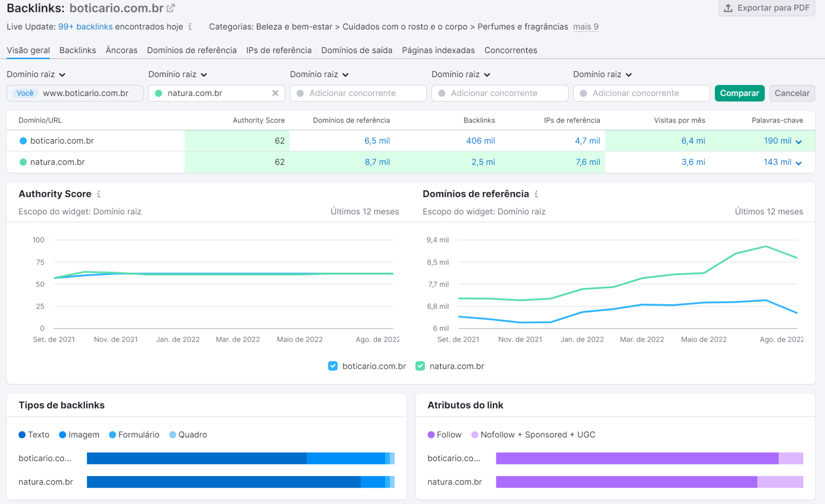Switch to Backlinks tab
This screenshot has width=825, height=504.
coord(78,50)
